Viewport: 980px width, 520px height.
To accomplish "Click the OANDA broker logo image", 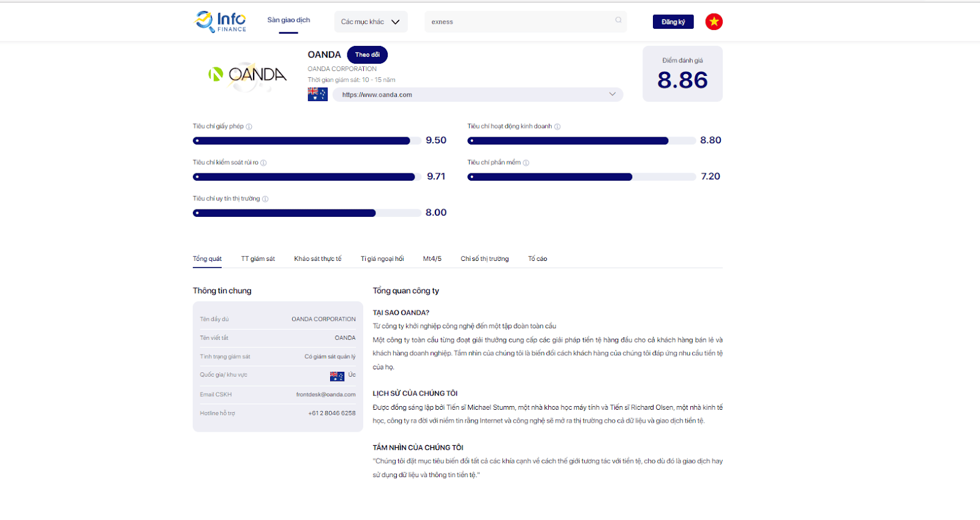I will (247, 75).
